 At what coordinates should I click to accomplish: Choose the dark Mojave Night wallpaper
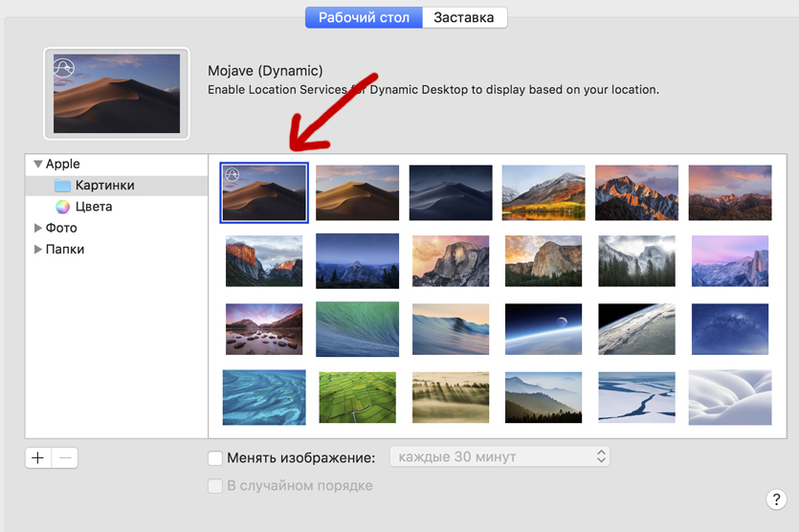[x=451, y=192]
